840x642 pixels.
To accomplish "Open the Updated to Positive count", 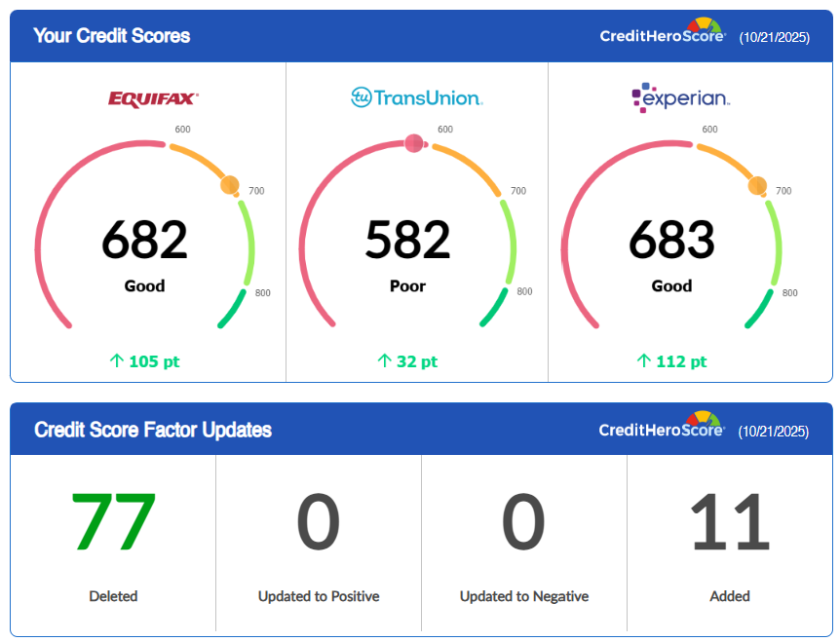I will click(319, 523).
